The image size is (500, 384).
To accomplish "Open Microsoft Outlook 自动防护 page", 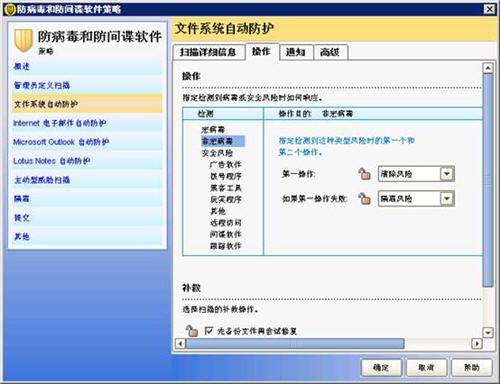I will coord(87,142).
